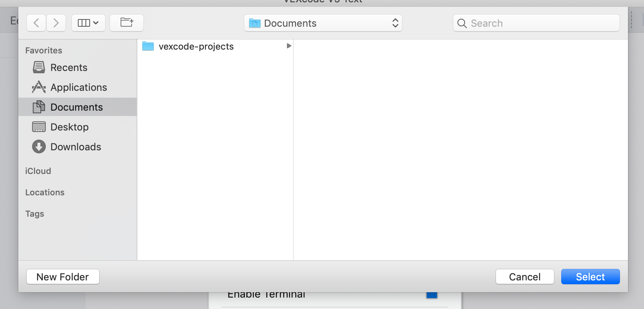Select Documents in the sidebar
Viewport: 644px width, 309px height.
[x=76, y=107]
